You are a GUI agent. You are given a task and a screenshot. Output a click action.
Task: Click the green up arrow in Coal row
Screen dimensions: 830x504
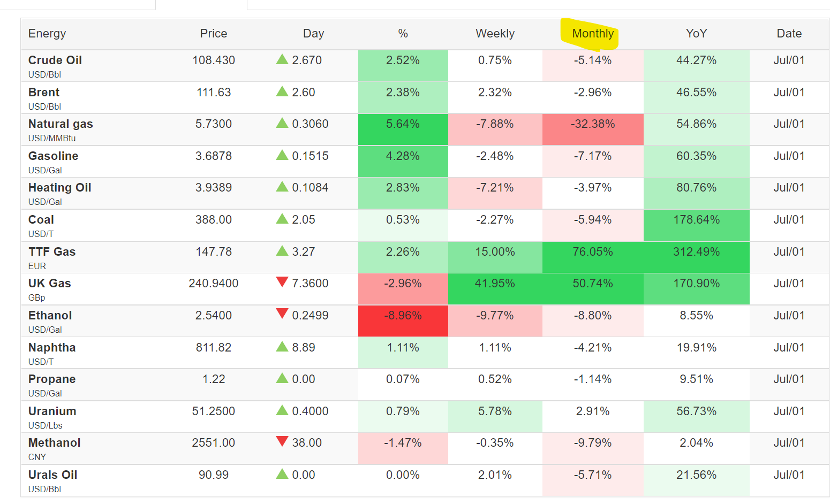282,219
